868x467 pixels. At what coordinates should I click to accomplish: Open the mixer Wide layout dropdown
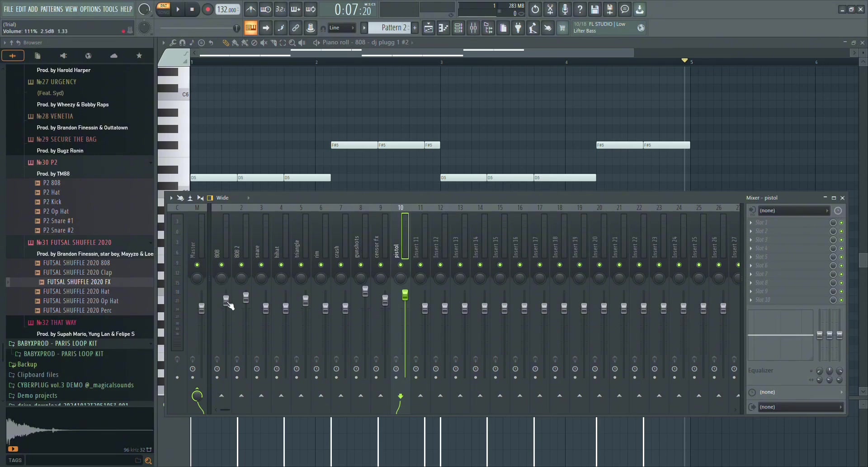pyautogui.click(x=233, y=198)
